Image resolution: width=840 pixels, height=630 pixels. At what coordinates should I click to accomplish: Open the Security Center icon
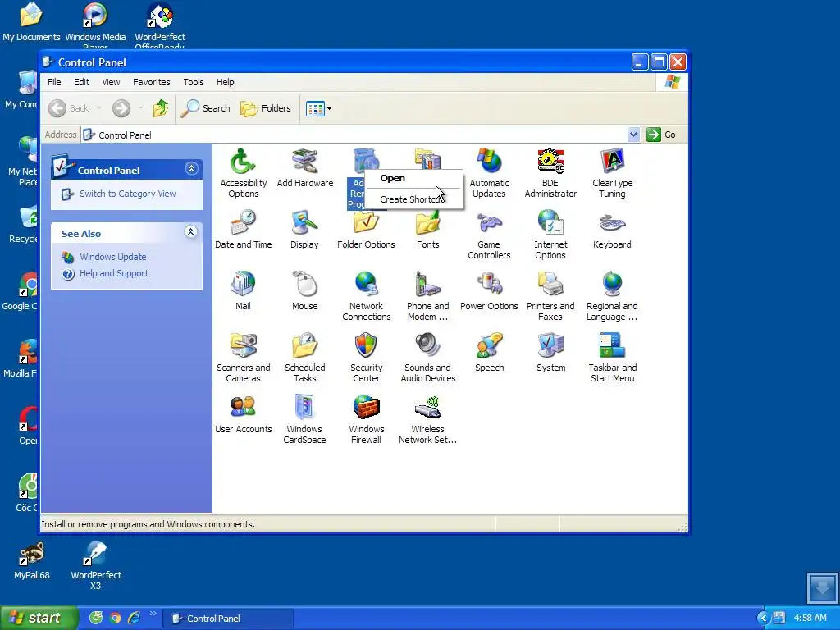point(367,358)
